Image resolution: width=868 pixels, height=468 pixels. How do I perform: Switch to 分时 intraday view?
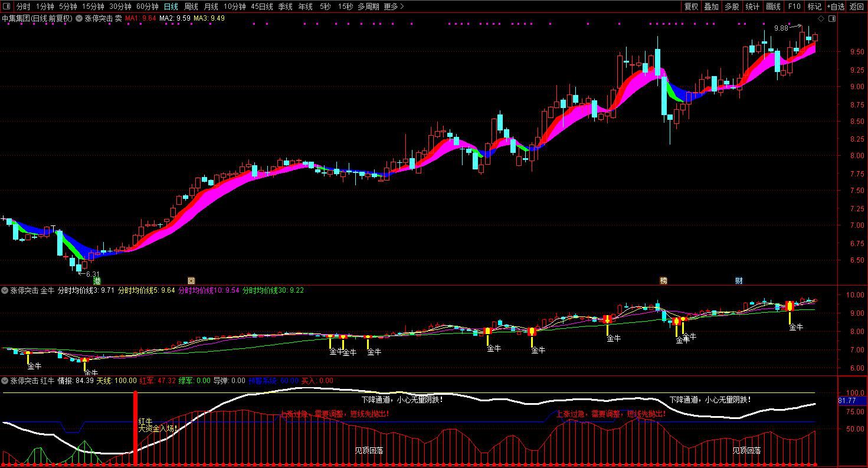point(23,6)
